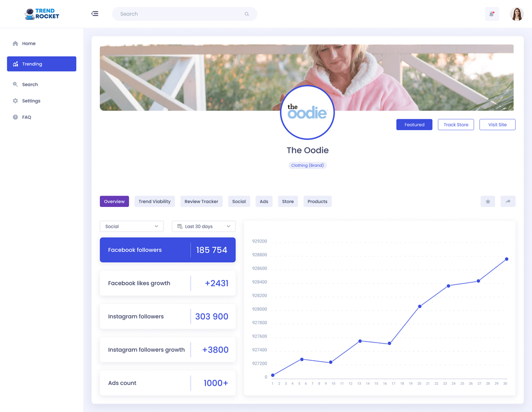Open the Review Tracker tab

pos(201,201)
